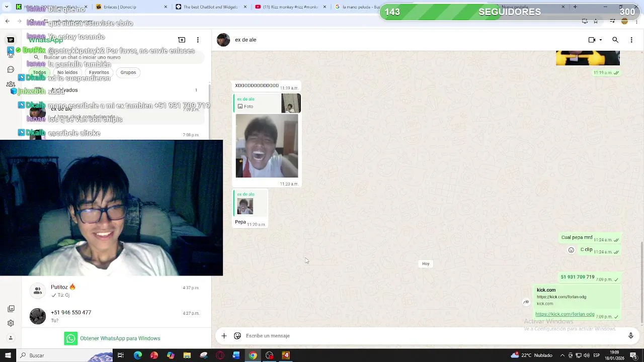Image resolution: width=644 pixels, height=362 pixels.
Task: React to the C clip message
Action: 571,250
